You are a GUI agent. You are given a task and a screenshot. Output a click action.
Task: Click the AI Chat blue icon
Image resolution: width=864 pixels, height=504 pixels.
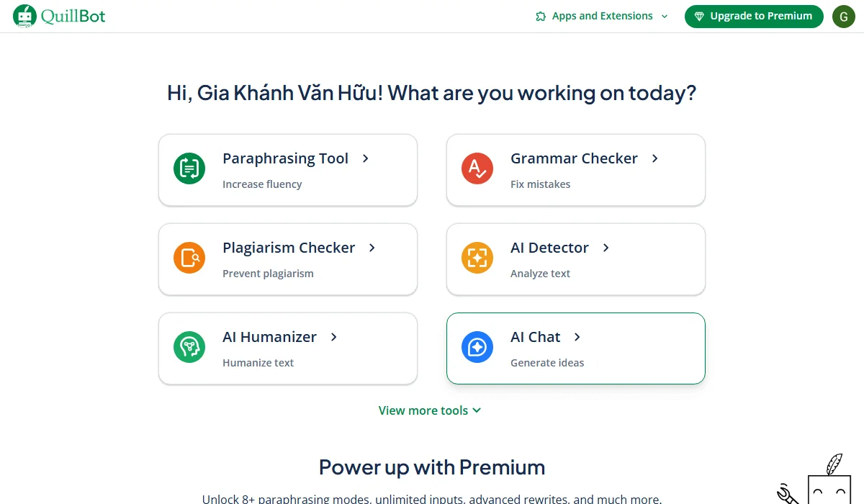(x=477, y=347)
